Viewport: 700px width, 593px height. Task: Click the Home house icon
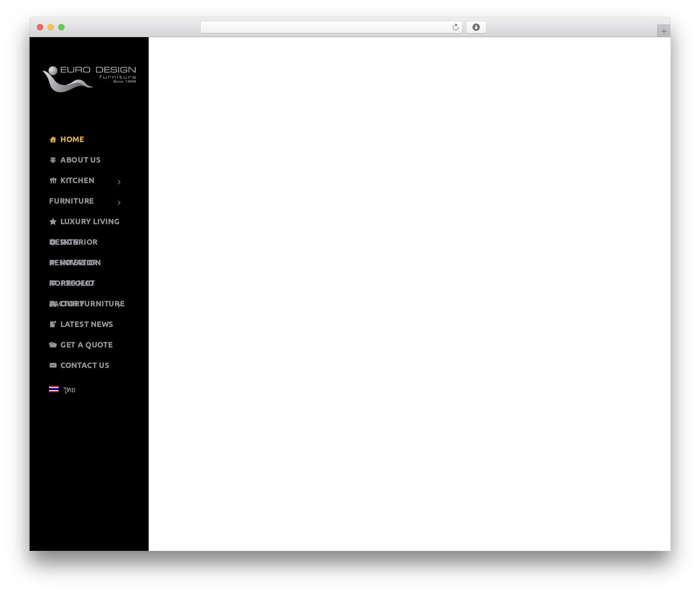(53, 139)
